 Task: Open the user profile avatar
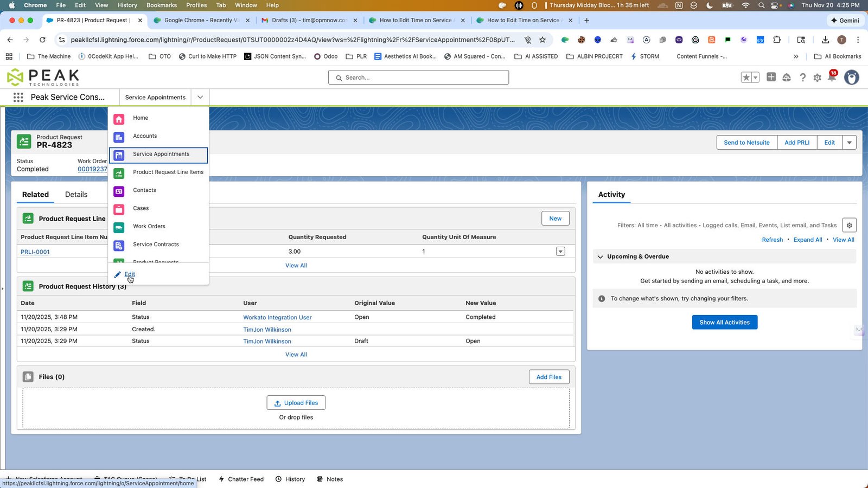click(852, 78)
